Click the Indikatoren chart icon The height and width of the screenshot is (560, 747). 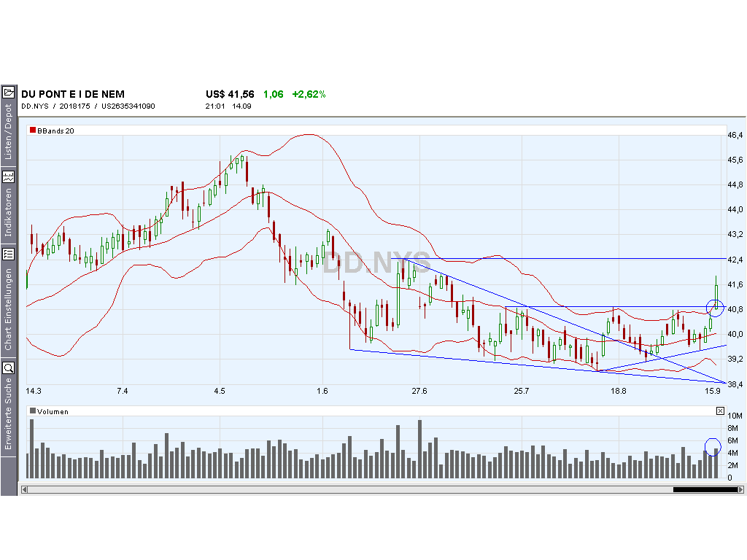[8, 177]
